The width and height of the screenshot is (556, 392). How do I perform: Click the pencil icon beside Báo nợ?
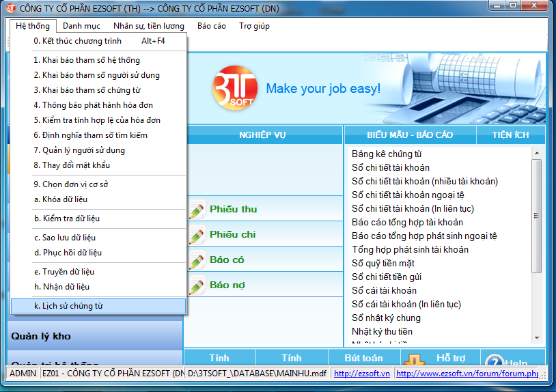pos(197,285)
